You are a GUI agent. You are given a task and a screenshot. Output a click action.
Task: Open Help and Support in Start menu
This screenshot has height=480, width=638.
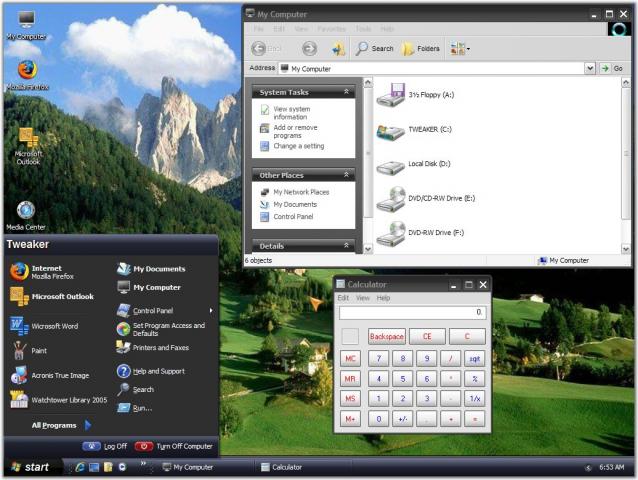[151, 371]
